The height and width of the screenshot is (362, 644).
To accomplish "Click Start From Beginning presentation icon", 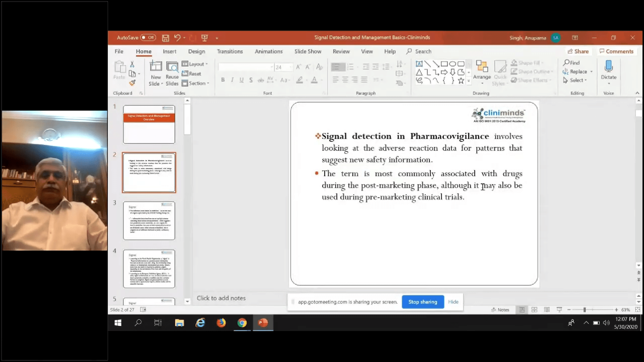I will coord(204,38).
